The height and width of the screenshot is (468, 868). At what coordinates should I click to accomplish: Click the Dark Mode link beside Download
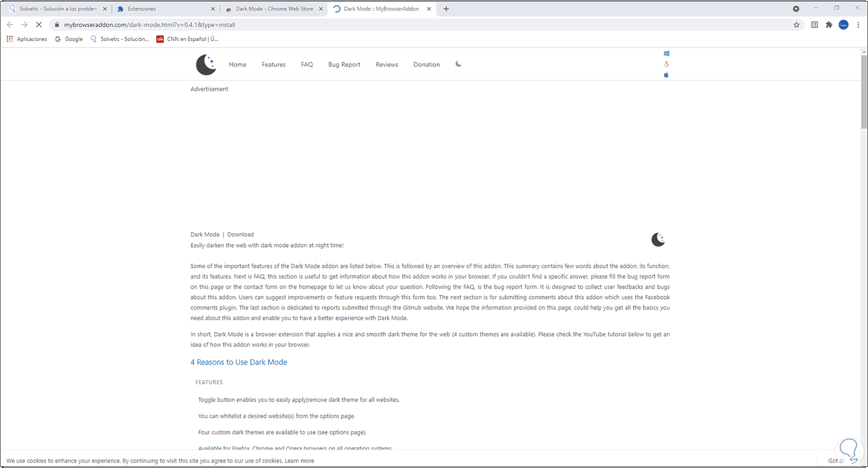(x=205, y=234)
